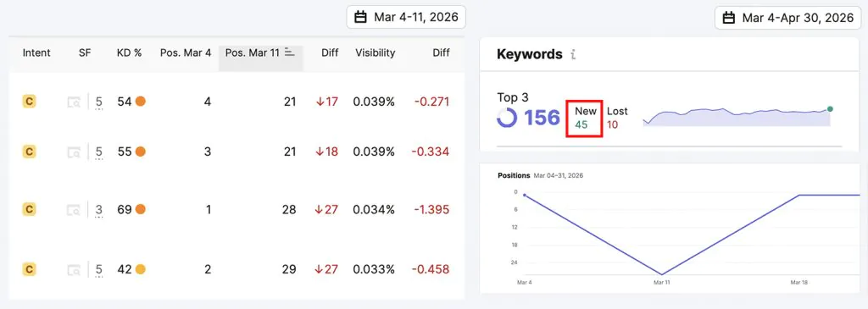Click the Mar 18 label on positions chart
Viewport: 868px width, 309px height.
[798, 282]
